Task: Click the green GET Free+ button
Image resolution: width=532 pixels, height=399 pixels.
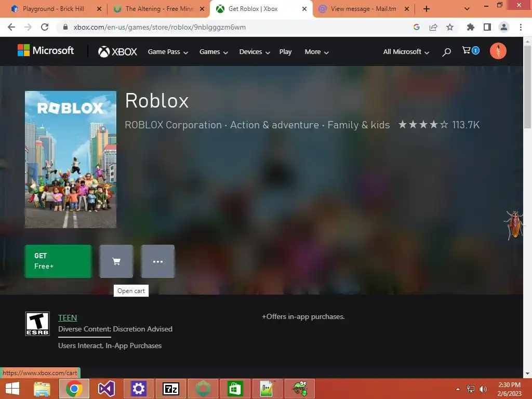Action: pos(58,261)
